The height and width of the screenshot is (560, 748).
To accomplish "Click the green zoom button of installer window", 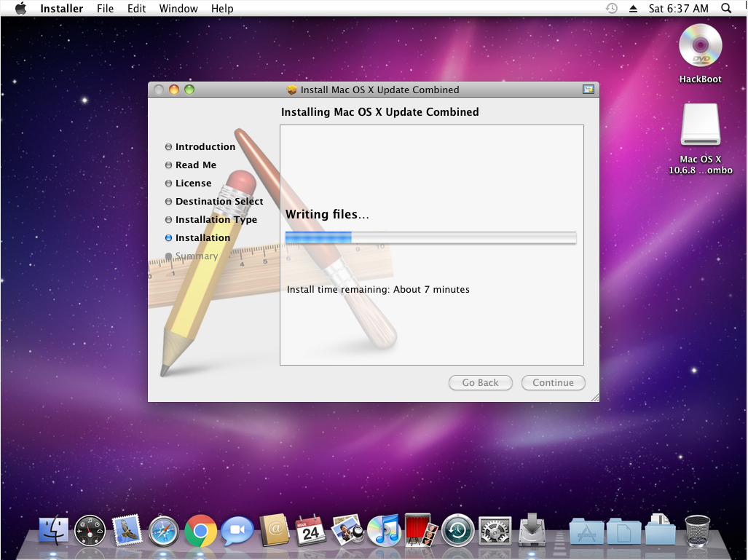I will pyautogui.click(x=189, y=90).
